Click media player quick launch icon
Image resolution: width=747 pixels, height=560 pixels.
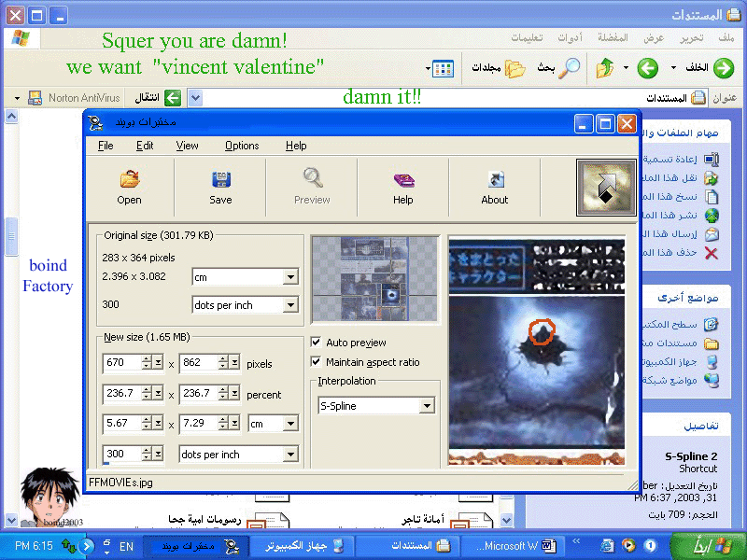coord(628,545)
